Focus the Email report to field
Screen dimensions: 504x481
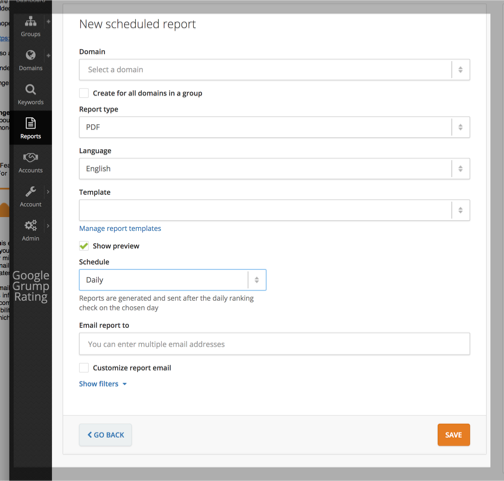click(x=274, y=344)
